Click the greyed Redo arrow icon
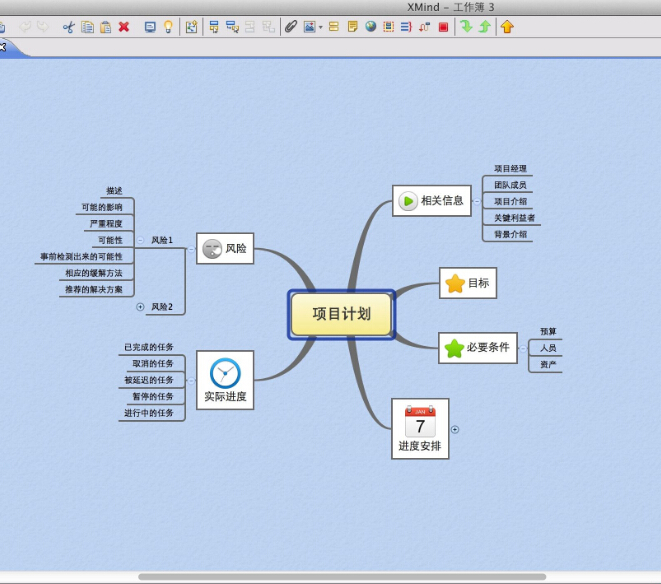This screenshot has width=661, height=584. pyautogui.click(x=43, y=27)
